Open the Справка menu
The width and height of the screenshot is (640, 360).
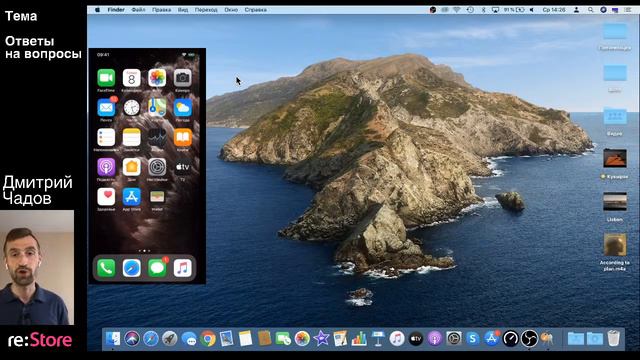coord(256,10)
